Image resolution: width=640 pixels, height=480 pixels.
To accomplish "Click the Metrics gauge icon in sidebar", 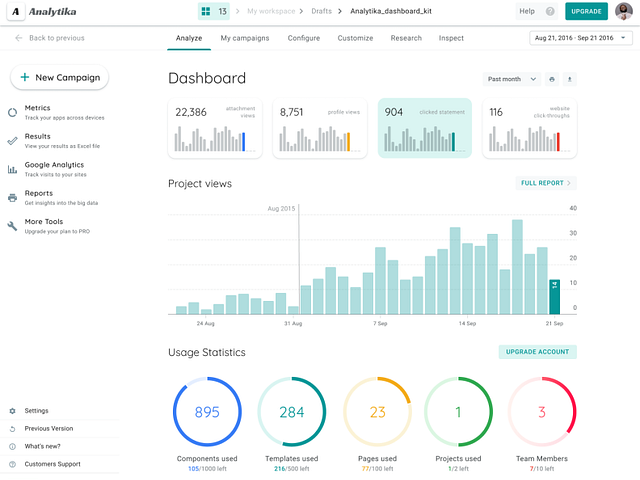I will click(12, 113).
